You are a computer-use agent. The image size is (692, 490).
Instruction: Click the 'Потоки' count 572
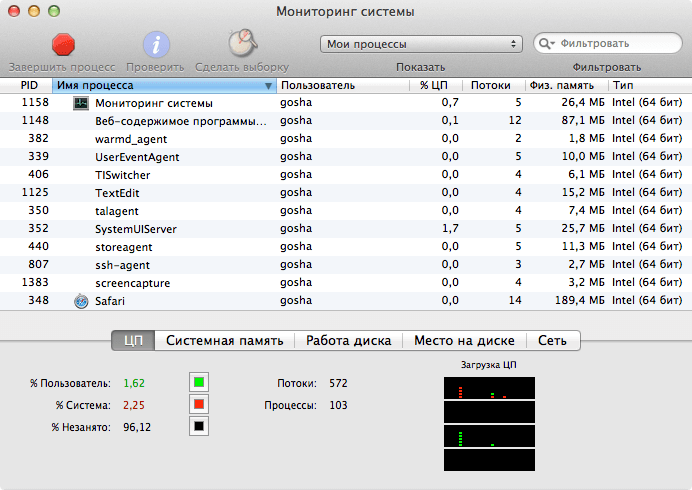pyautogui.click(x=338, y=383)
